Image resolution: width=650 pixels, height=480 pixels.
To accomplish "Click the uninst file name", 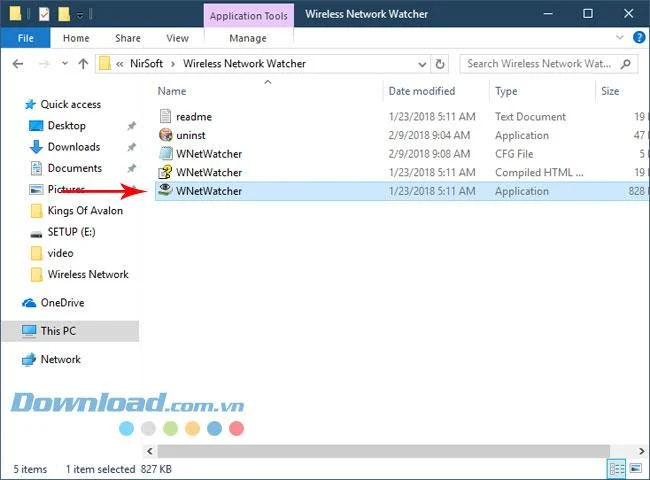I will (191, 136).
